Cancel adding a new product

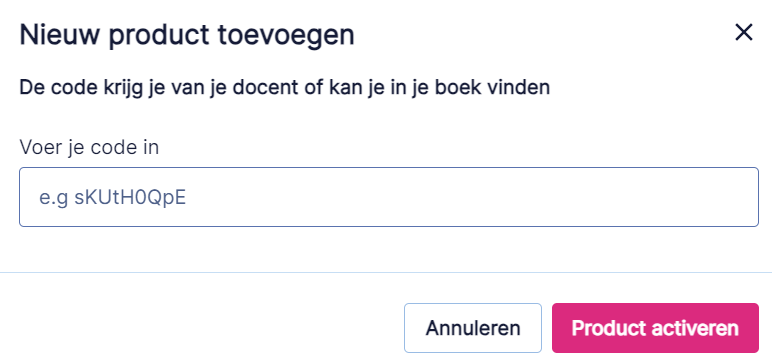pyautogui.click(x=473, y=328)
